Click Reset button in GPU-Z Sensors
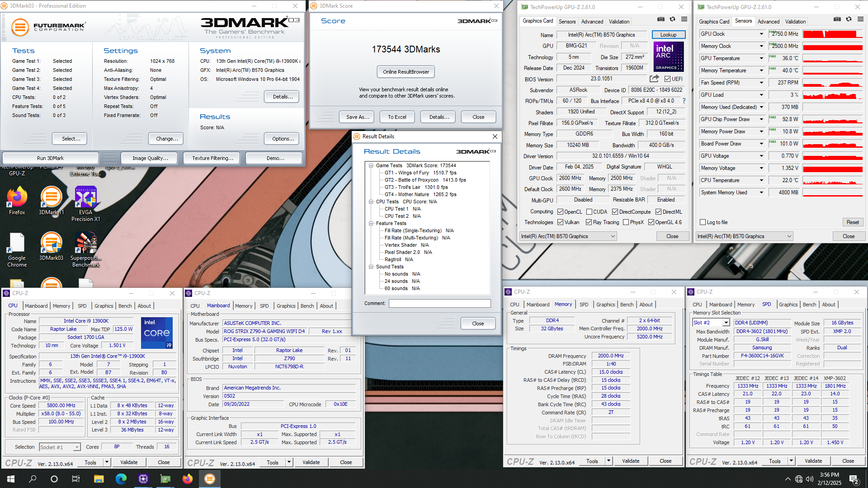The width and height of the screenshot is (868, 488). pos(853,222)
